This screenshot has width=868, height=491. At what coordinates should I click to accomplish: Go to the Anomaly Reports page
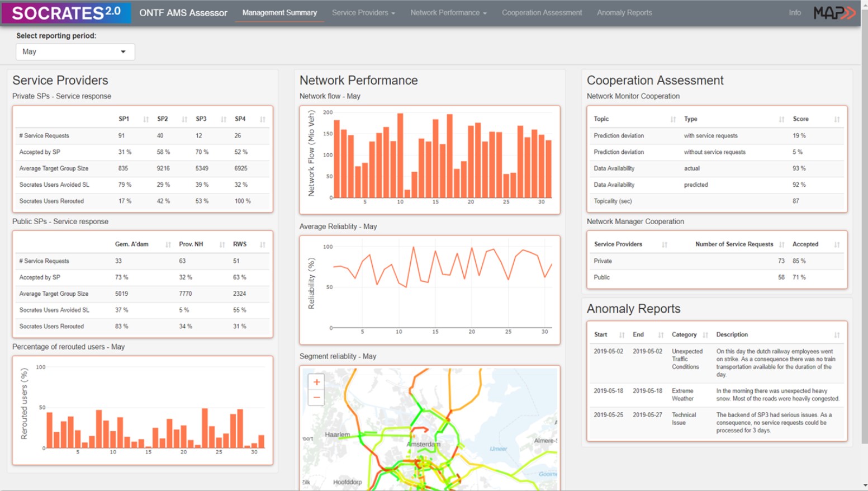click(x=624, y=12)
